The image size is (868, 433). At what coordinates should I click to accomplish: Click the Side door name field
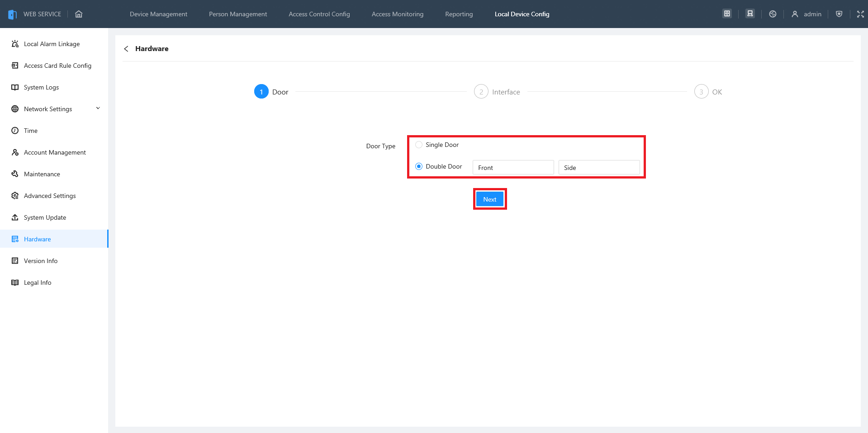(x=599, y=167)
